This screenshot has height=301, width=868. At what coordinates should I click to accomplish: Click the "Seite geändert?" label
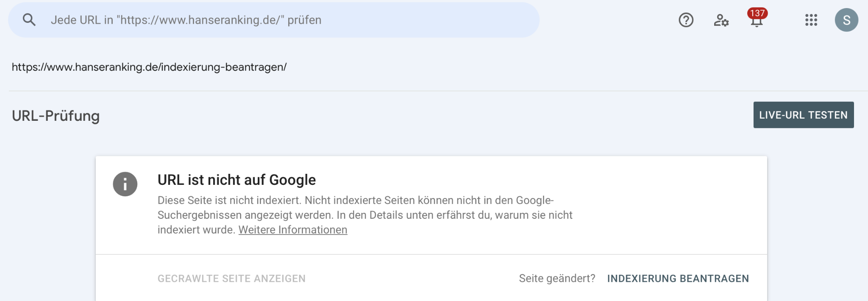[x=557, y=279]
